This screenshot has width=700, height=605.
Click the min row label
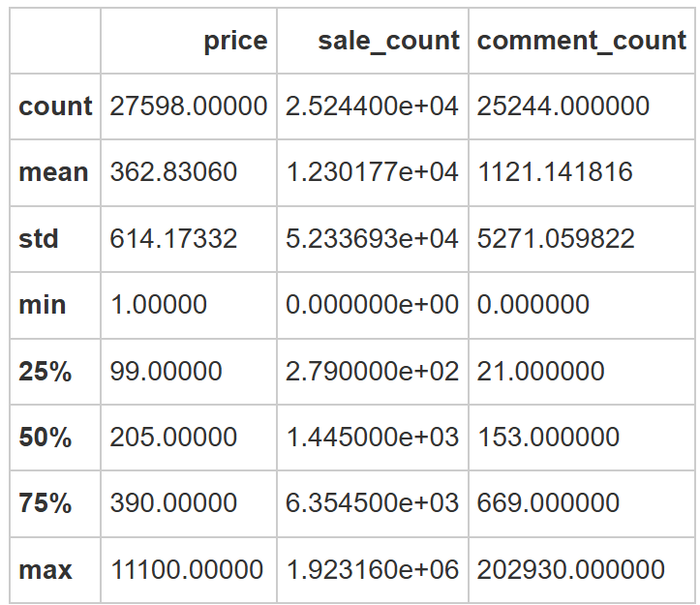click(x=43, y=305)
